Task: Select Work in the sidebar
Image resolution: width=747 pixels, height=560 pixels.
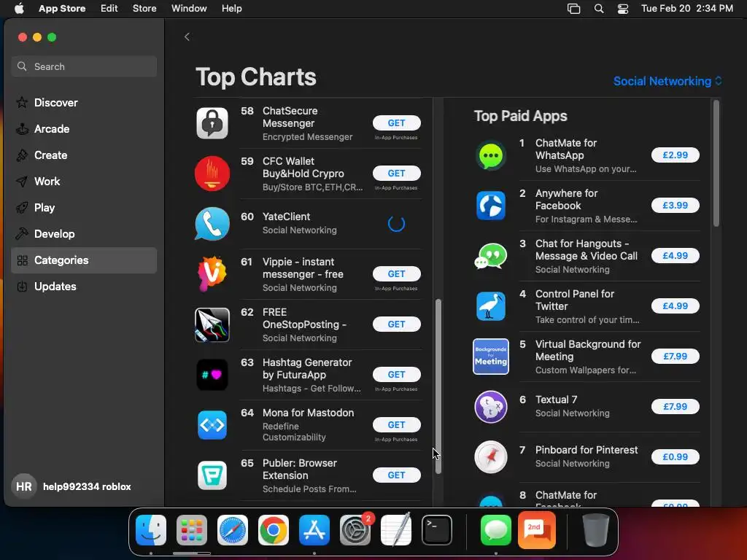Action: tap(84, 182)
